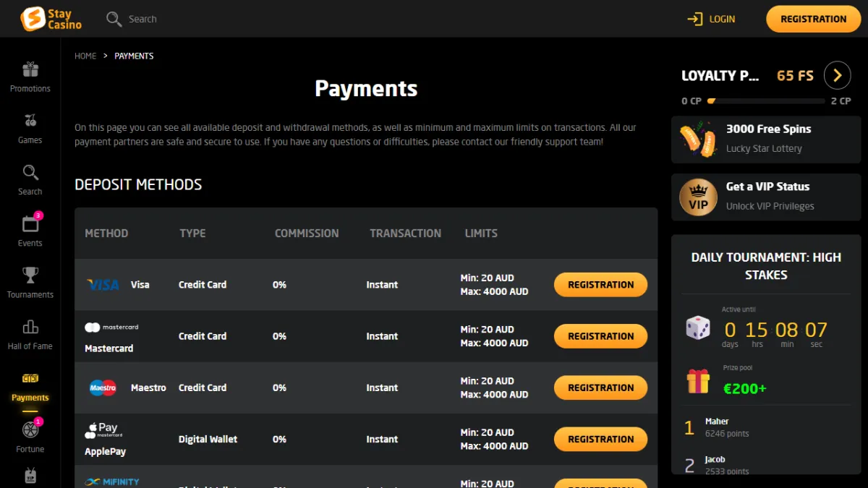Click REGISTRATION button in Mastercard row
The width and height of the screenshot is (868, 488).
(600, 336)
